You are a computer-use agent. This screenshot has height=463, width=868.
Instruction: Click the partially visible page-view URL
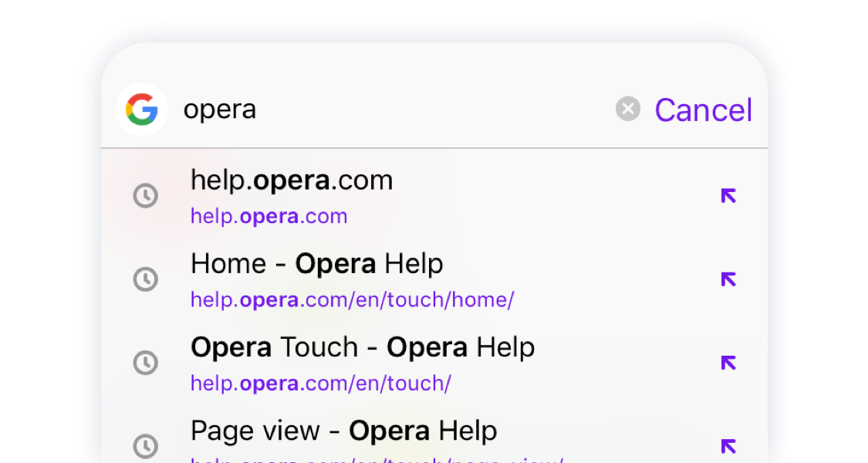377,460
